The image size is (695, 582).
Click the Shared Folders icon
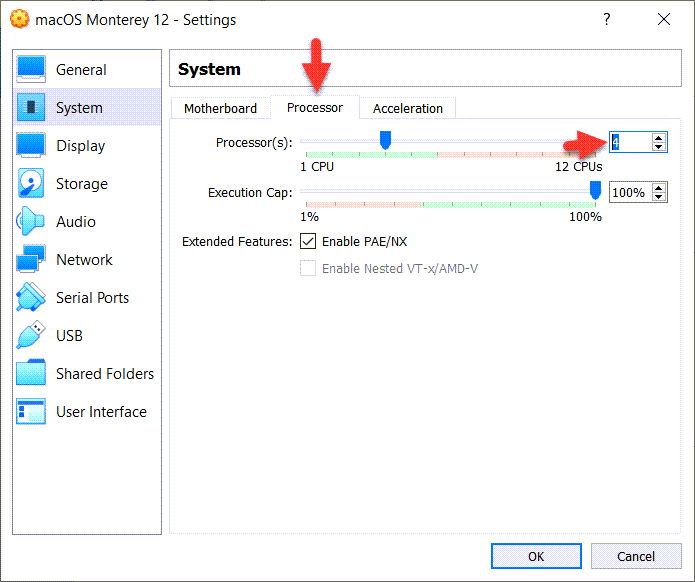coord(31,374)
